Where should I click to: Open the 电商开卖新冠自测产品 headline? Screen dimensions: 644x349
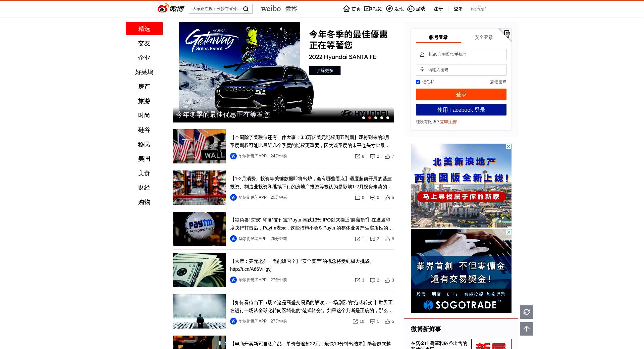point(310,344)
